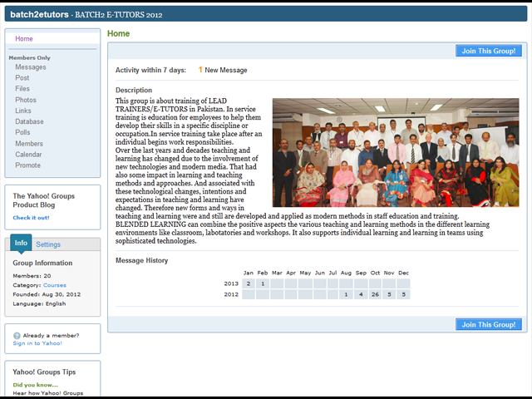This screenshot has width=532, height=399.
Task: Click the Home page heading
Action: coord(118,33)
